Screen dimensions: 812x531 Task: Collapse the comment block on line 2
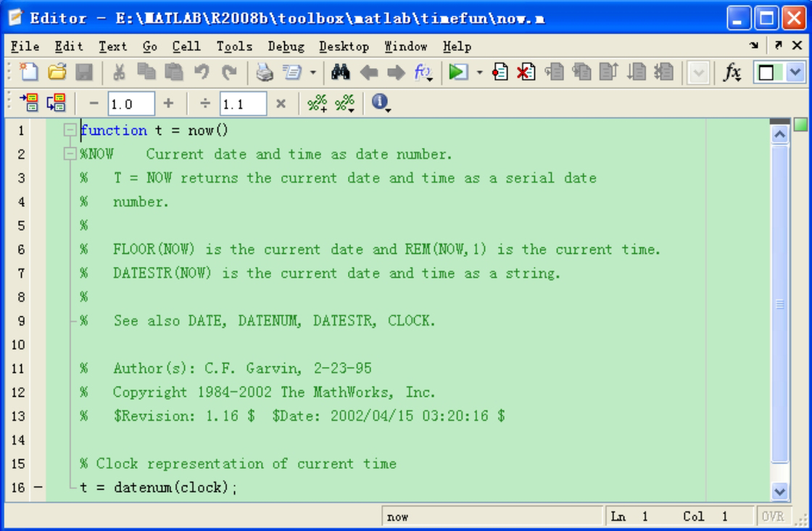point(70,154)
